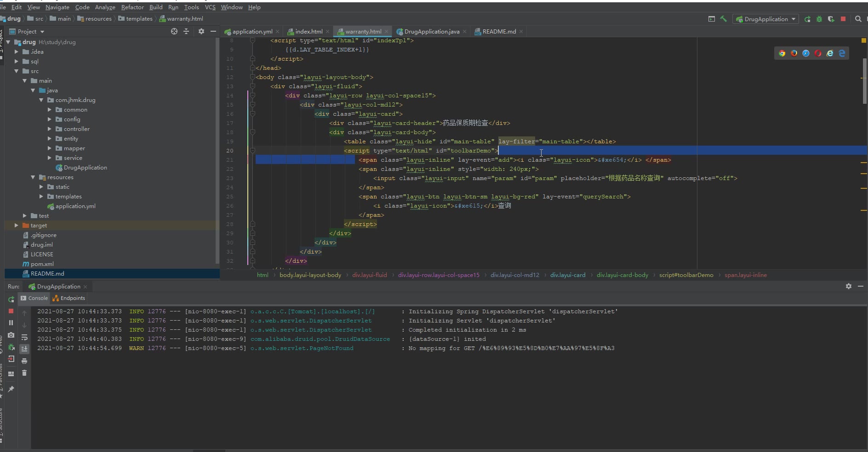Rerun DrugApplication in the Run panel
Screen dimensions: 868x452
pos(11,299)
